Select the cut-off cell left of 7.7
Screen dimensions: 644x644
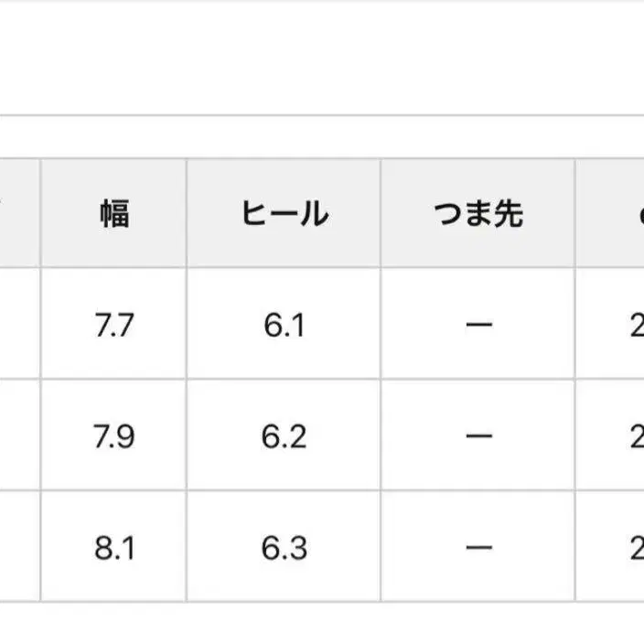(18, 326)
